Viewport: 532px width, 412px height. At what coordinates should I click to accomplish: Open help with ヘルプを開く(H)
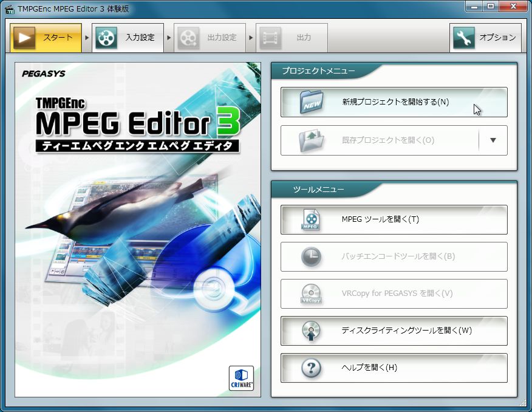(x=394, y=368)
